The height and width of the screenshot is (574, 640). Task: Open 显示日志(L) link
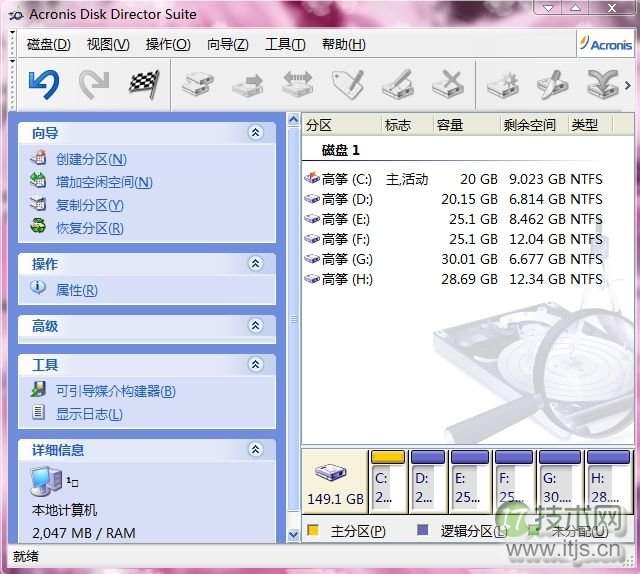click(89, 414)
